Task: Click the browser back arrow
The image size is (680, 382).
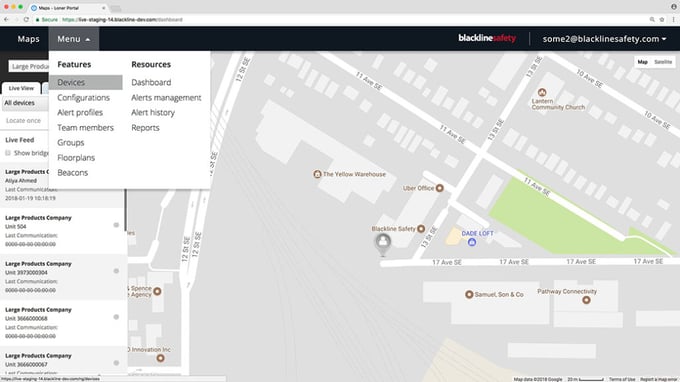Action: click(6, 20)
